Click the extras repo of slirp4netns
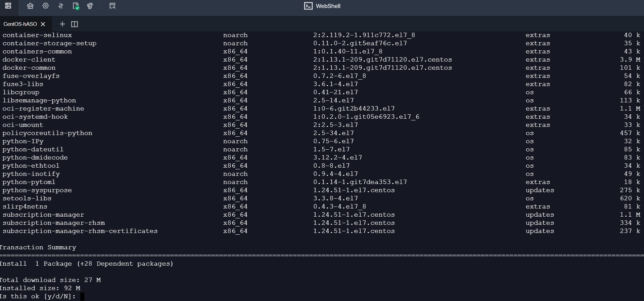 [538, 206]
